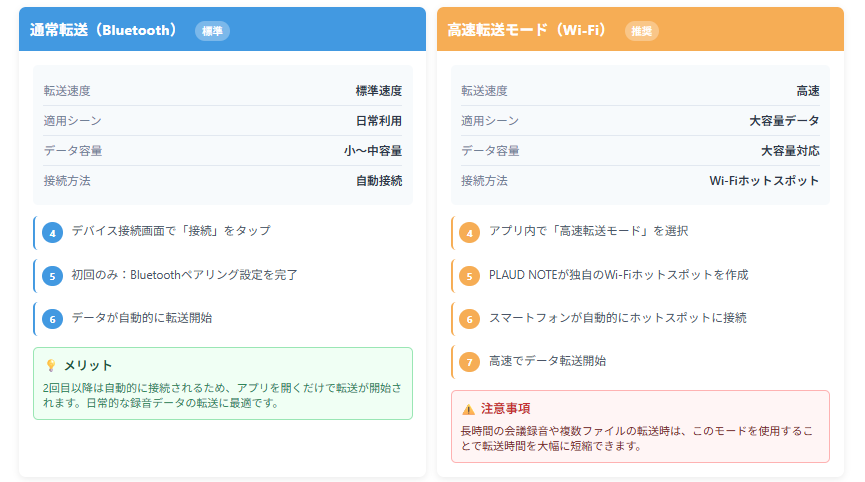Click the 通常転送（Bluetooth） header title
This screenshot has width=865, height=482.
[103, 30]
